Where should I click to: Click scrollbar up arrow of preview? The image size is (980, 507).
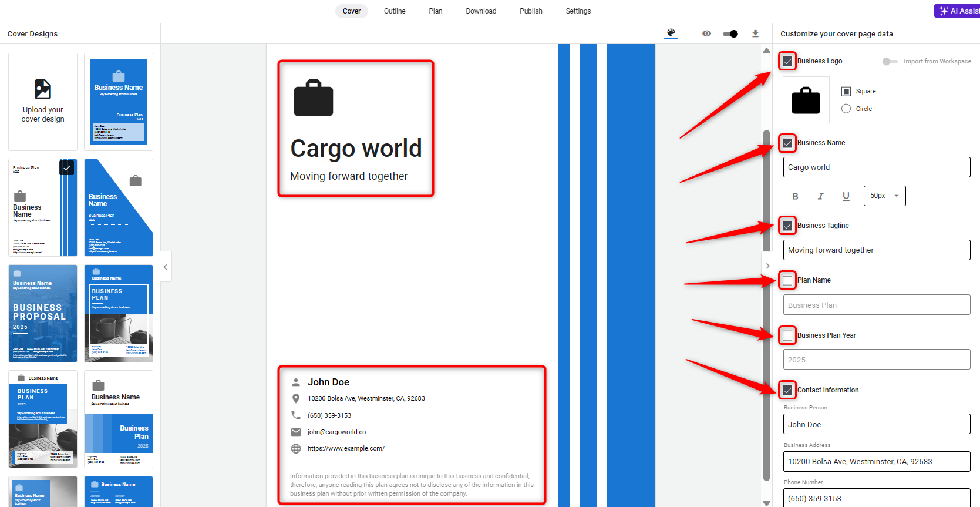(766, 51)
